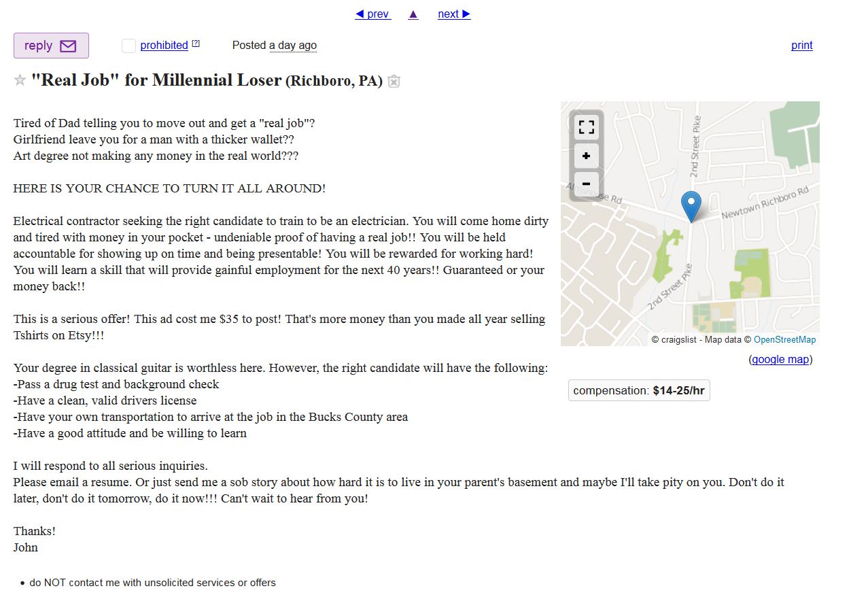The height and width of the screenshot is (614, 868).
Task: Open the OpenStreetMap attribution link
Action: tap(785, 339)
